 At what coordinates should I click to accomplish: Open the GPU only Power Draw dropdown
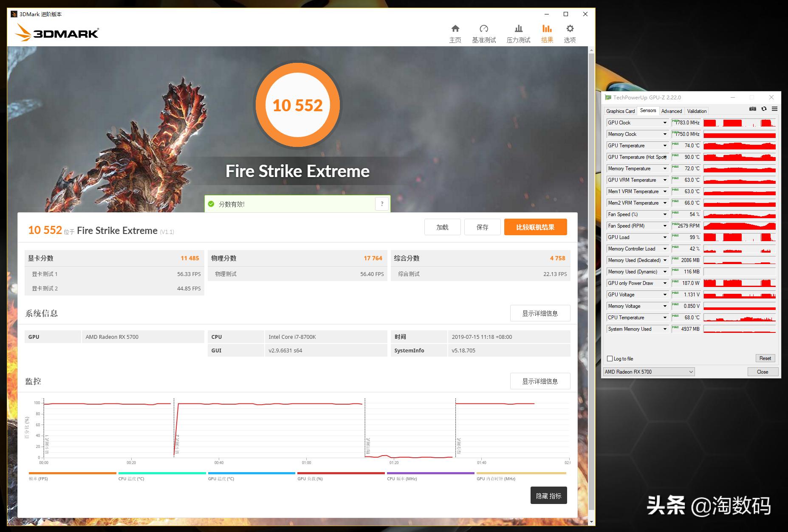click(665, 283)
